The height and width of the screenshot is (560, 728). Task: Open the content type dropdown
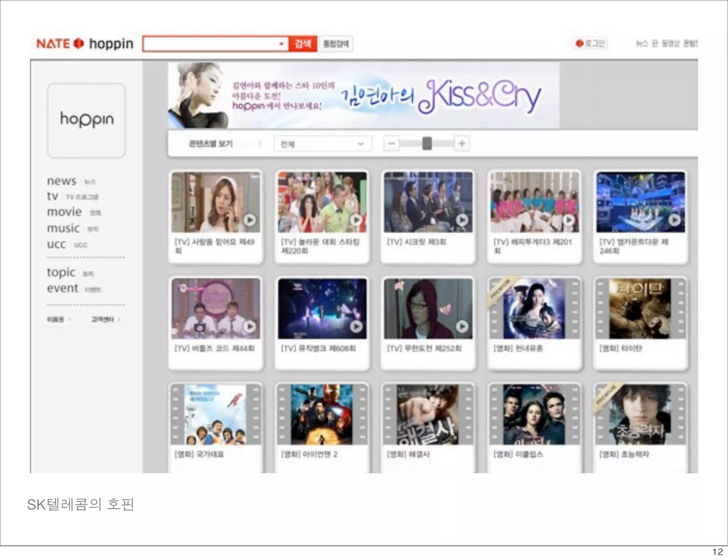(x=322, y=144)
